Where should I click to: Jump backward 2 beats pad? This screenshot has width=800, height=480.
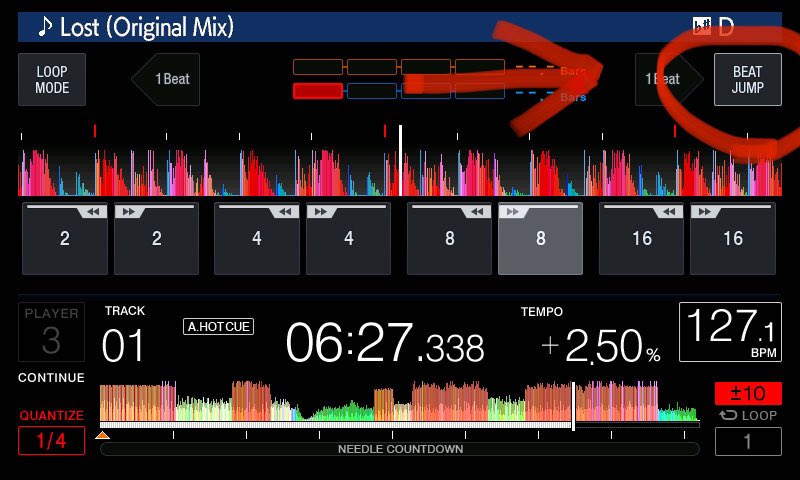[65, 238]
